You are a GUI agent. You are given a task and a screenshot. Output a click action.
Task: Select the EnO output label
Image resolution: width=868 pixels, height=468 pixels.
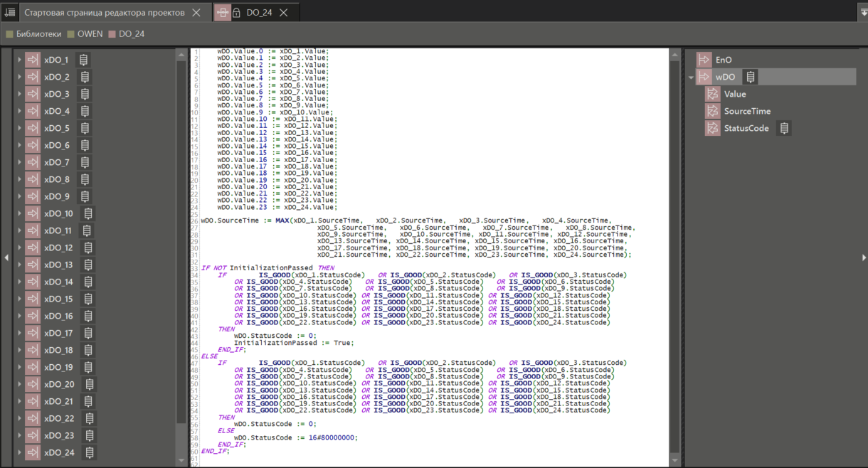(x=724, y=60)
